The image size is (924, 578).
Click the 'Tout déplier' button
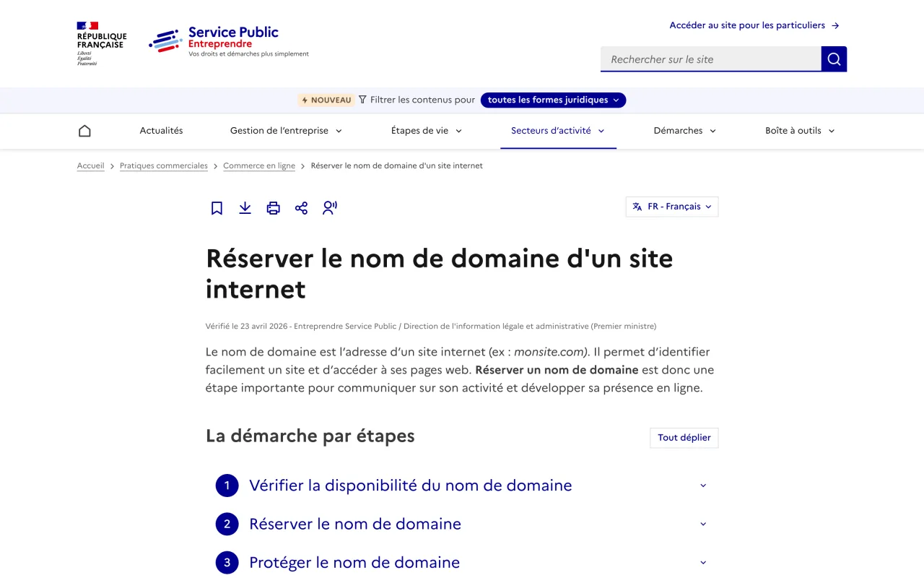click(684, 438)
